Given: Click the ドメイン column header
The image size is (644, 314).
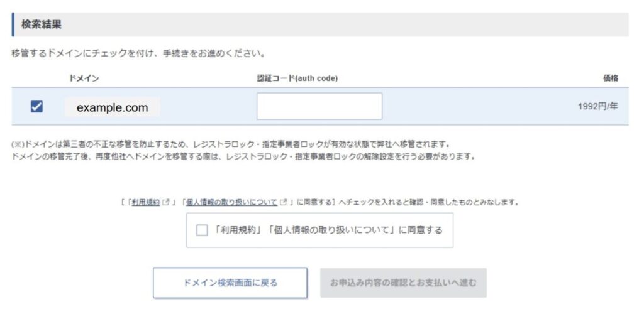Looking at the screenshot, I should point(84,78).
